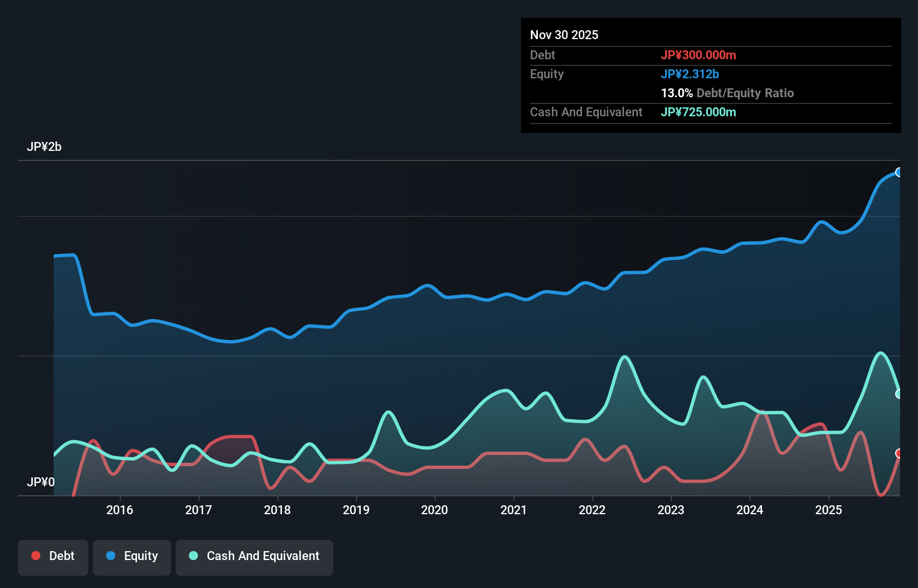Click the Debt end-point marker on the red line

point(899,453)
